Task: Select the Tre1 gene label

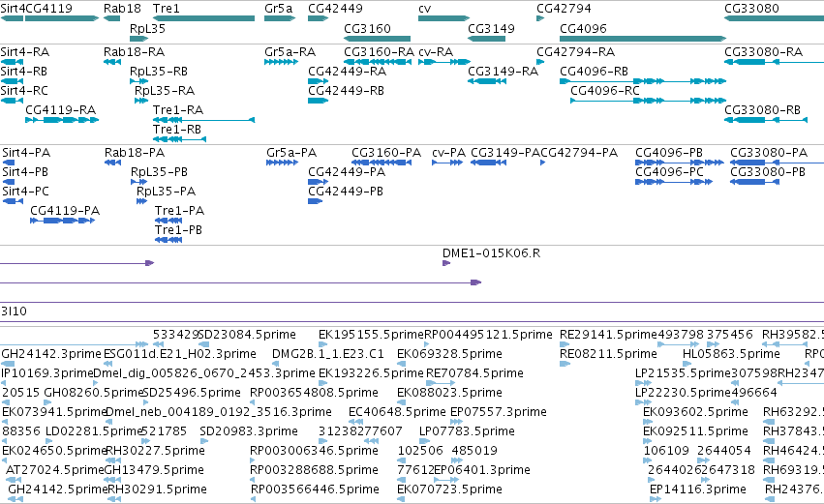Action: tap(167, 9)
